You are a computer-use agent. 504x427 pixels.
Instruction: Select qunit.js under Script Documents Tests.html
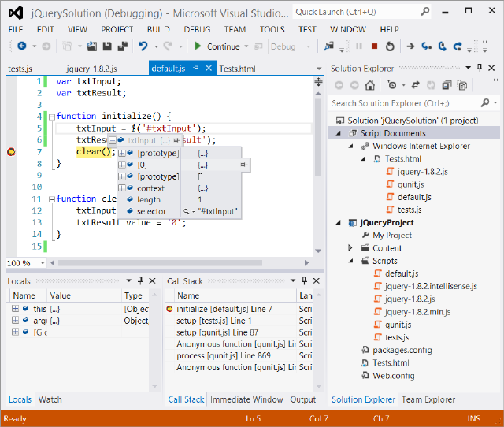pyautogui.click(x=410, y=184)
